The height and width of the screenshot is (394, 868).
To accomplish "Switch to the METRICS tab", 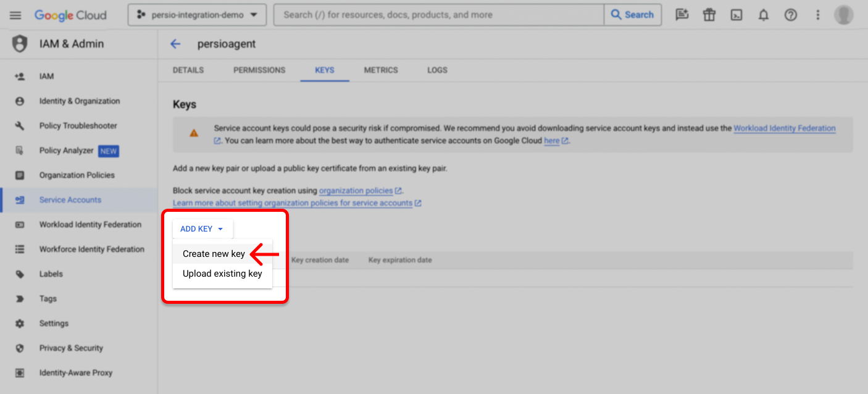I will click(x=381, y=70).
